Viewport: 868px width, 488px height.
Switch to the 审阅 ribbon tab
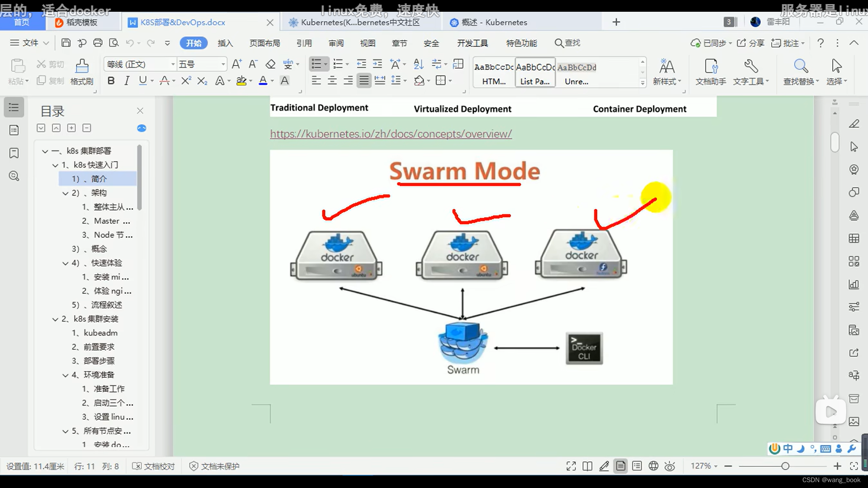point(336,43)
